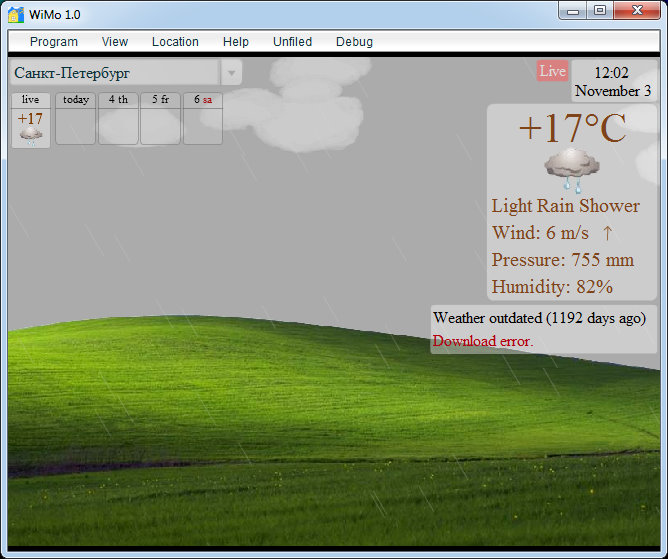Minimize the WiMo window
Screen dimensions: 668x559
(573, 11)
